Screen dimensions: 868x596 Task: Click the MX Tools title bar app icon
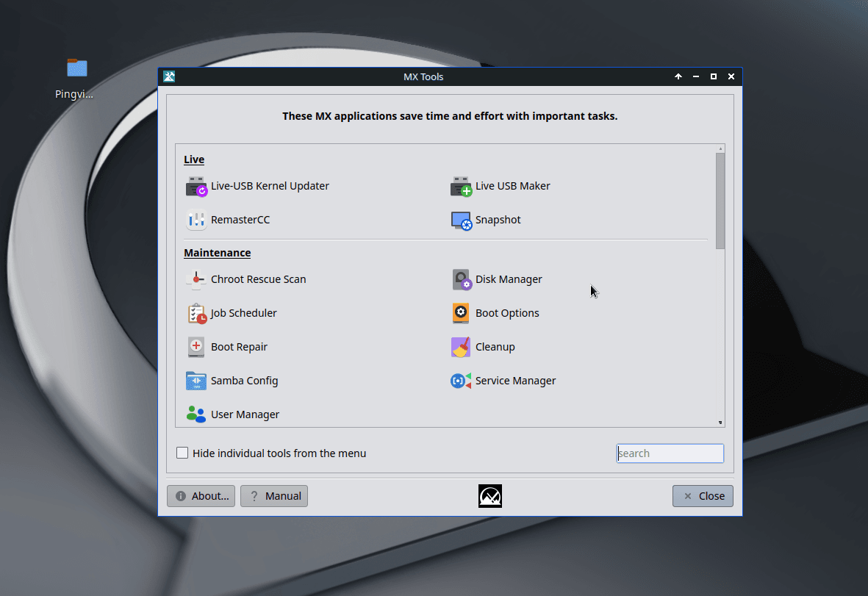[x=169, y=76]
